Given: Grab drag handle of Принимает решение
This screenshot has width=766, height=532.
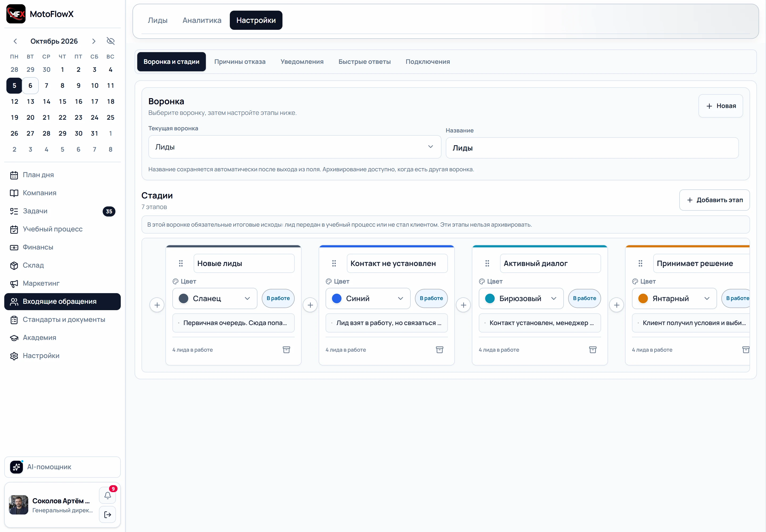Looking at the screenshot, I should click(640, 263).
